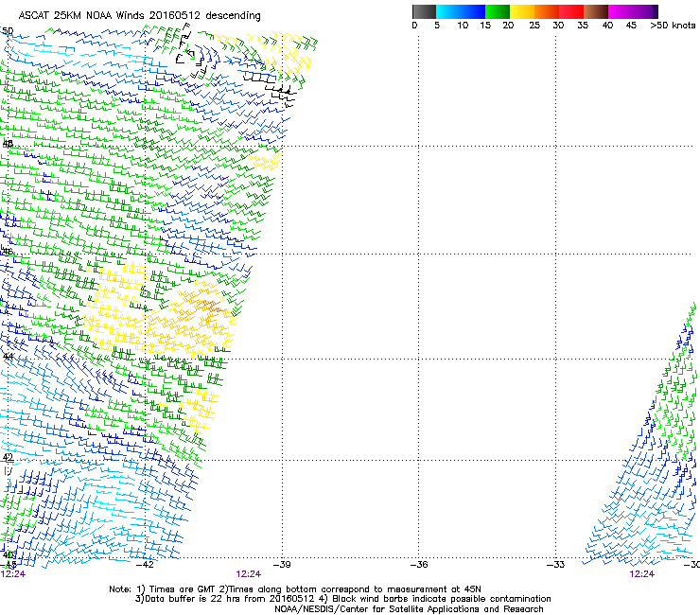Click the gray 0-5 knots color segment

[424, 11]
